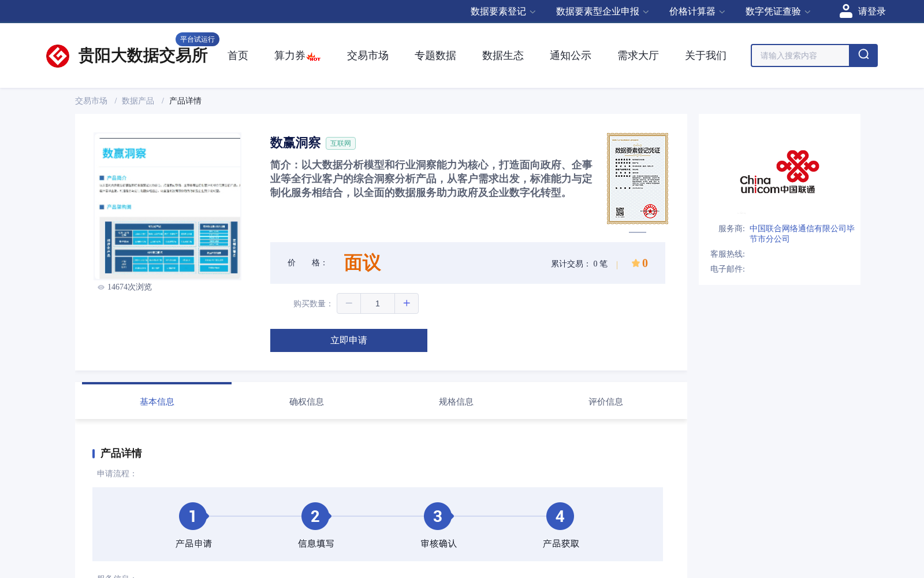This screenshot has height=578, width=924.
Task: Click the 14674次浏览 text
Action: point(129,287)
